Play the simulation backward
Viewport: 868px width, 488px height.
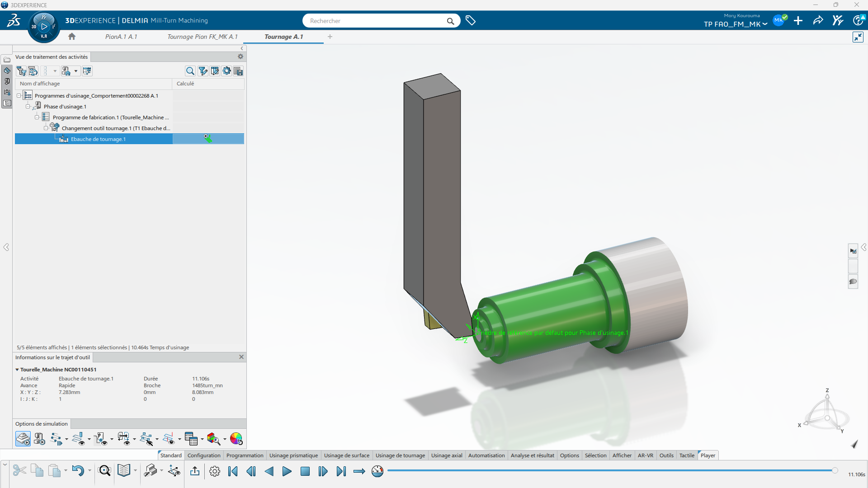269,471
